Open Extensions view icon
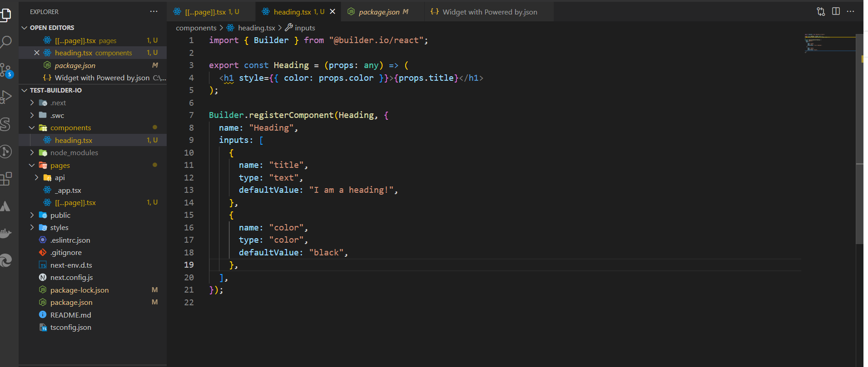This screenshot has width=868, height=367. (6, 179)
